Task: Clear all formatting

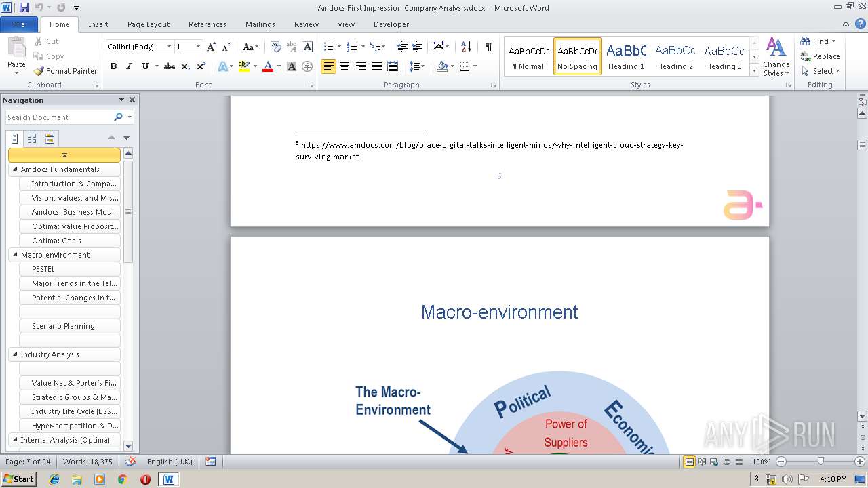Action: point(276,47)
